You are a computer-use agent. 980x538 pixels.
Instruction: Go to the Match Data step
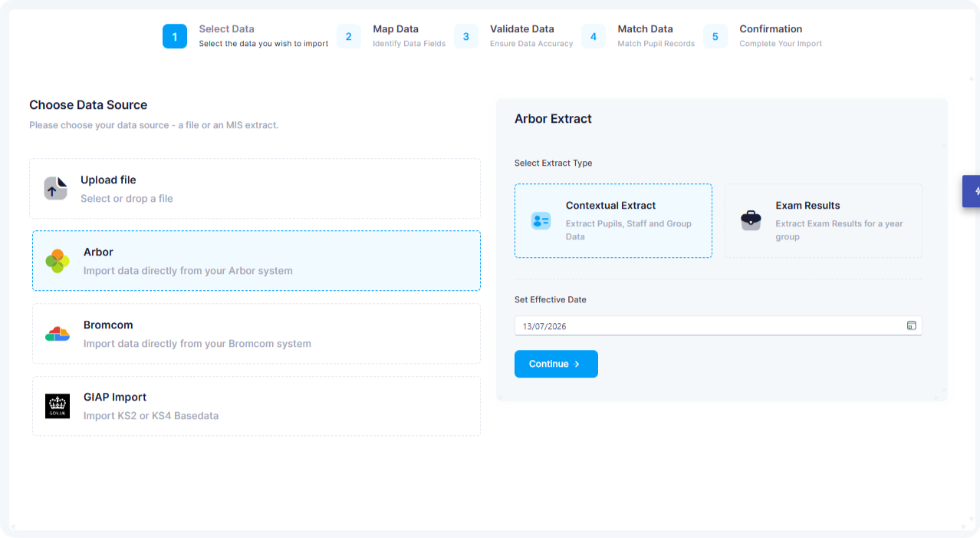point(638,36)
